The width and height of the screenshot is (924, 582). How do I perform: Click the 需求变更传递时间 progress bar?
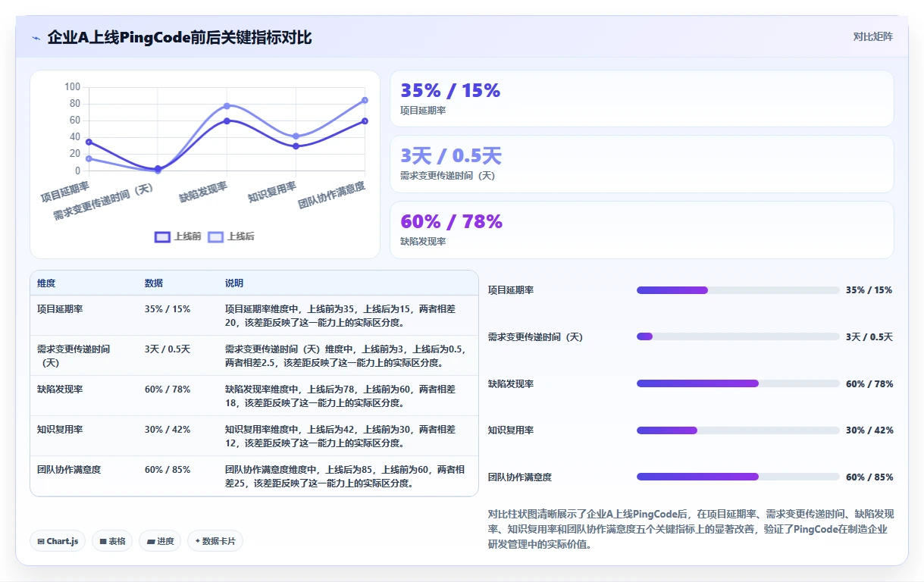coord(738,336)
